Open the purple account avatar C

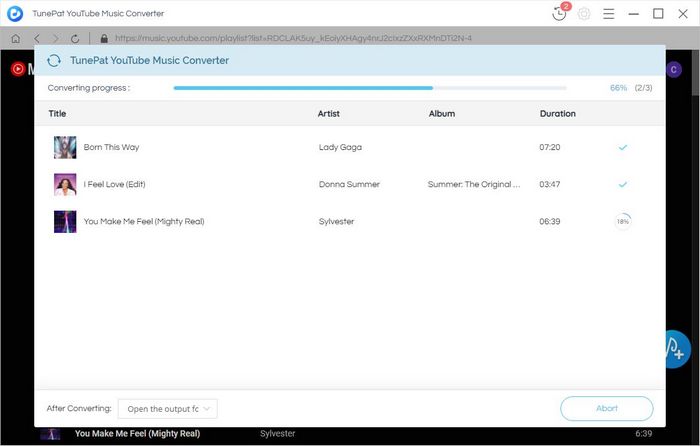674,69
